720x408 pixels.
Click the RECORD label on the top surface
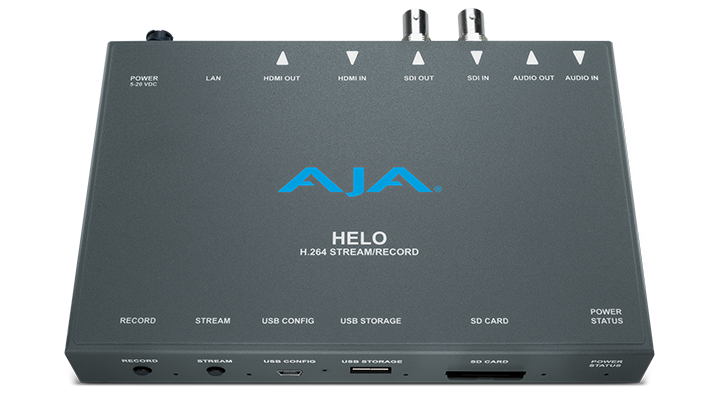[138, 320]
